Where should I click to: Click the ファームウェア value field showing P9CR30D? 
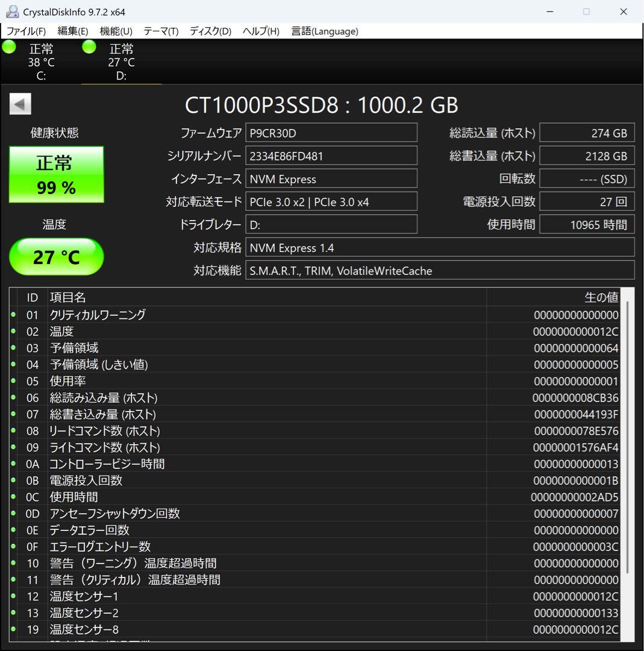pyautogui.click(x=331, y=133)
